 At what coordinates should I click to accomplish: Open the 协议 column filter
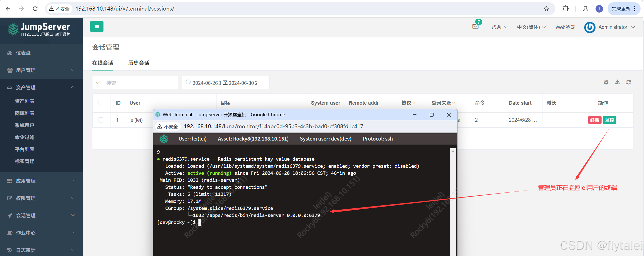coord(408,103)
